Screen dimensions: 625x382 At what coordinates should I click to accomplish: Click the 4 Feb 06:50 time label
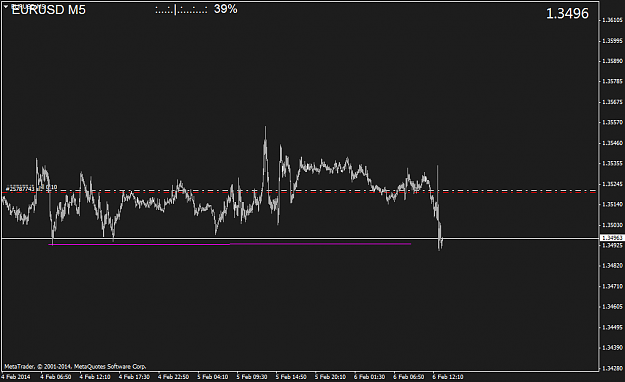click(55, 377)
